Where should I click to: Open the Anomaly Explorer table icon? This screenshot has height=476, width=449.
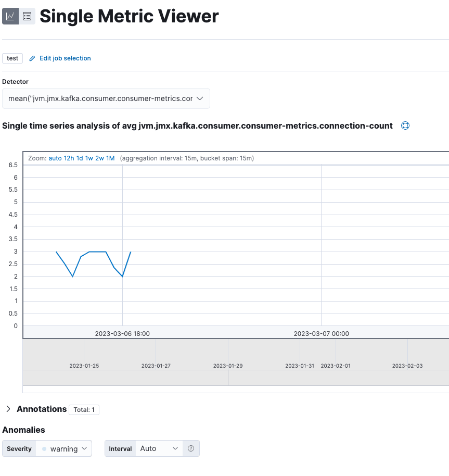[x=27, y=17]
